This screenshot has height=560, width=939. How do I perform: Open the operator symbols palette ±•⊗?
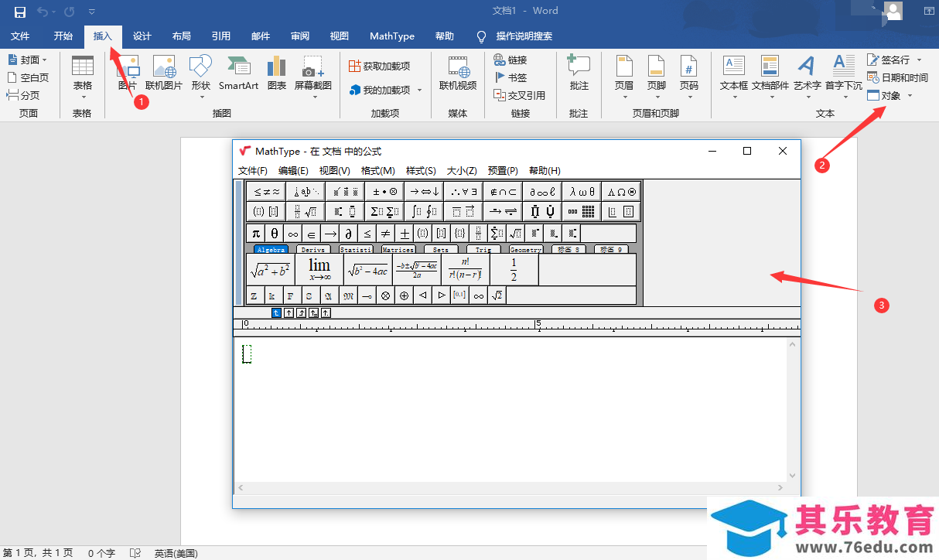384,191
